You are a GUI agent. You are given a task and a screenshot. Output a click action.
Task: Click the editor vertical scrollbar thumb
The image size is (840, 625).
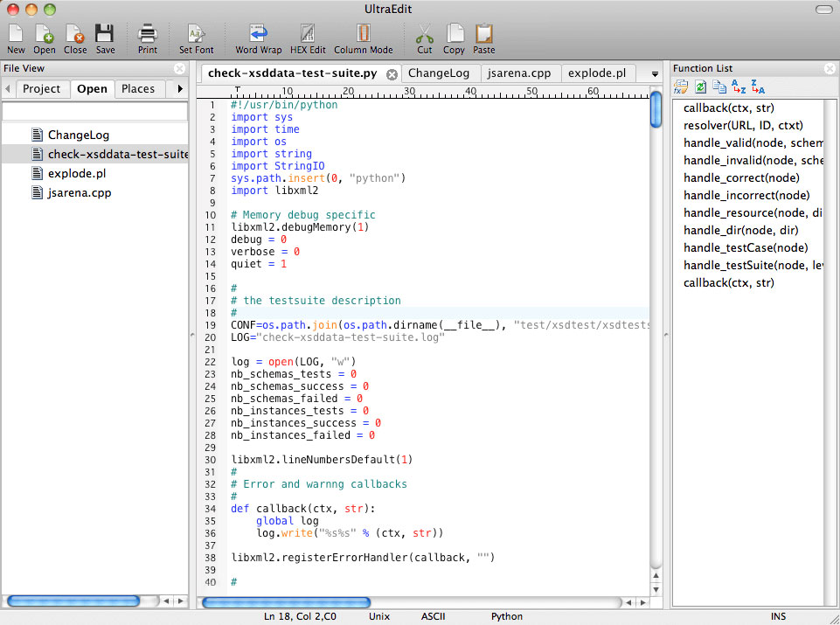656,110
